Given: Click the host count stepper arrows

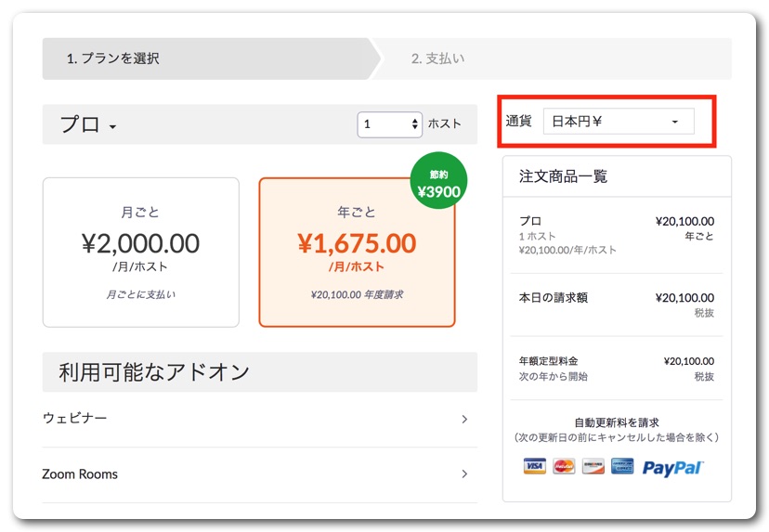Looking at the screenshot, I should 414,124.
